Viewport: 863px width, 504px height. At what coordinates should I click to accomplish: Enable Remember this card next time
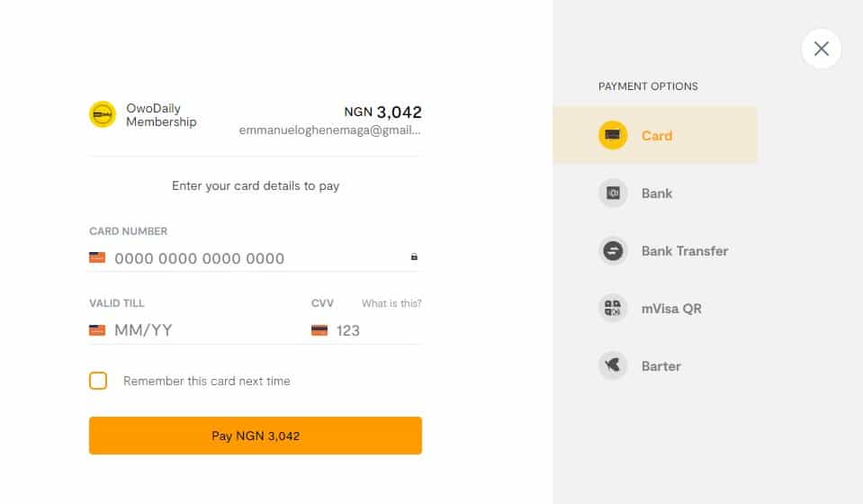[98, 381]
